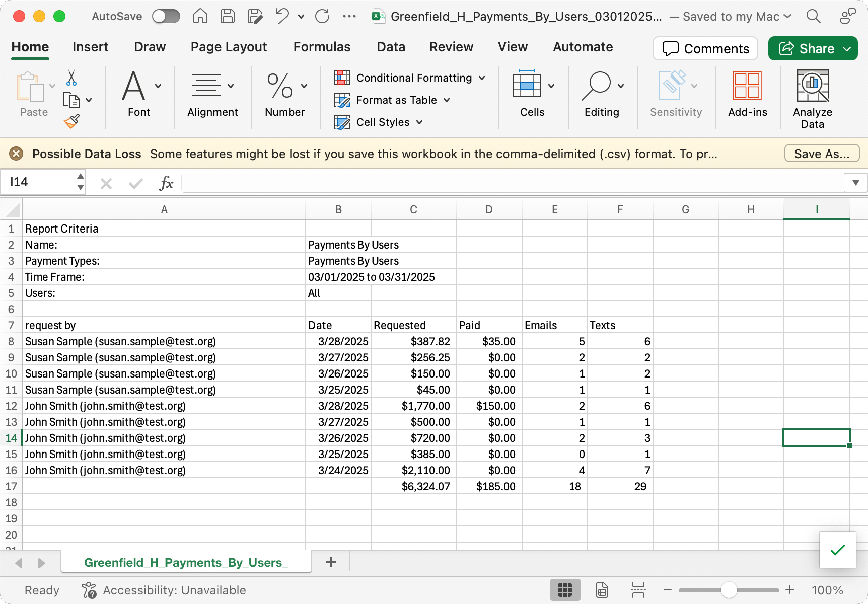Click the Cut scissors icon

click(x=71, y=78)
